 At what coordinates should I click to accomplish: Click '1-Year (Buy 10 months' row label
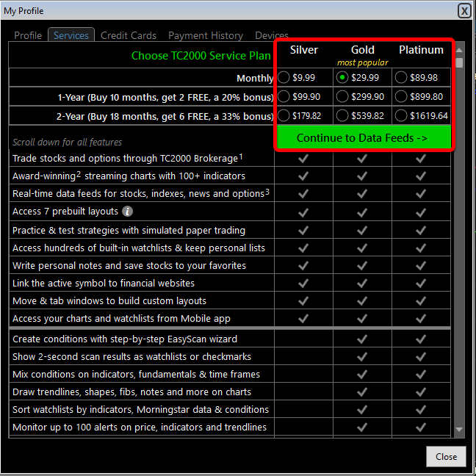[x=165, y=98]
